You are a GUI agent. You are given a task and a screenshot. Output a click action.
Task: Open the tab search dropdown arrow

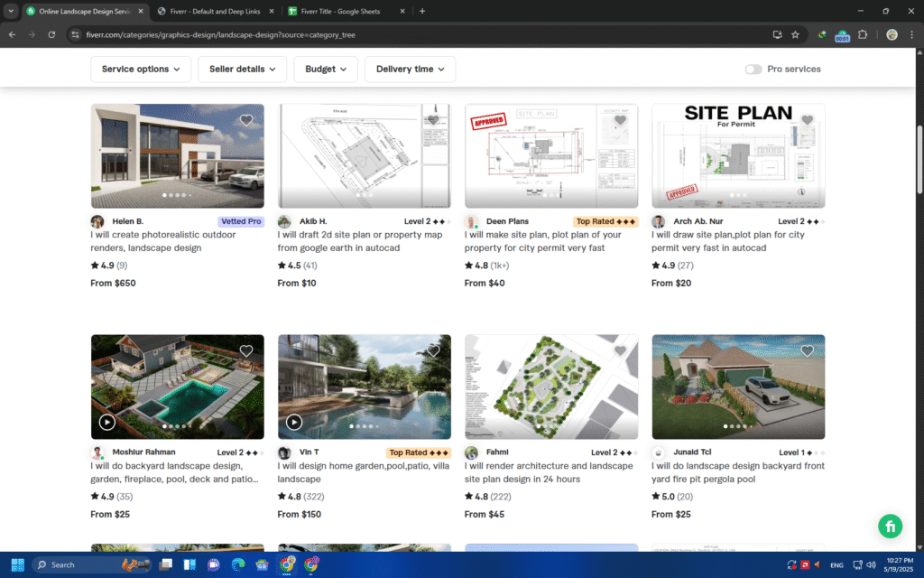pyautogui.click(x=11, y=11)
